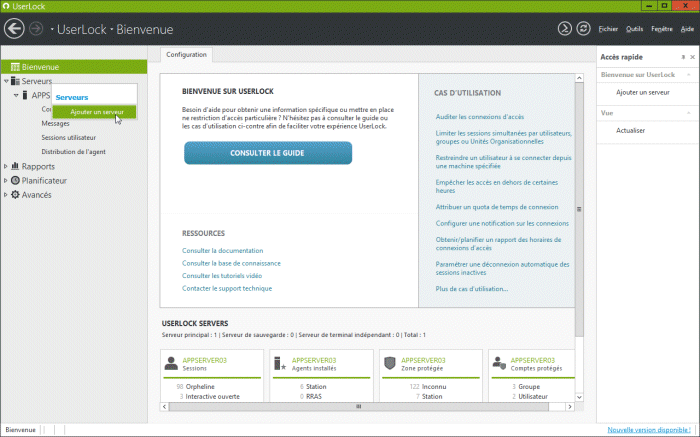
Task: Click the Consulter le guide button
Action: pos(268,153)
